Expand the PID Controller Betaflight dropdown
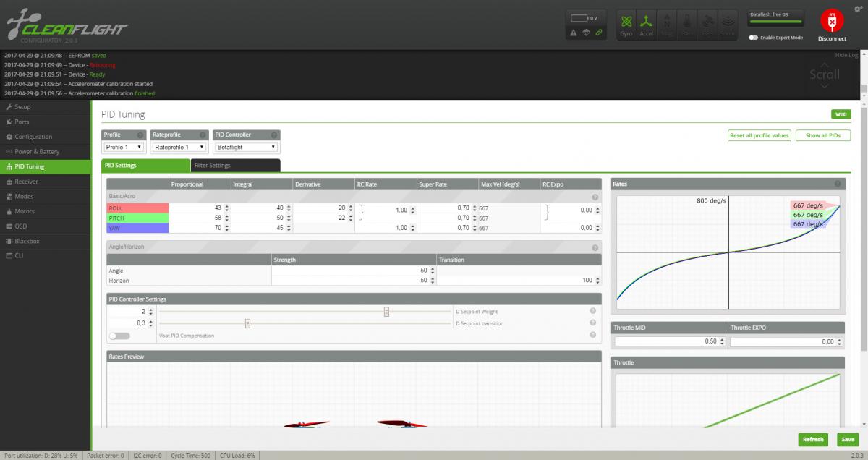 click(246, 148)
